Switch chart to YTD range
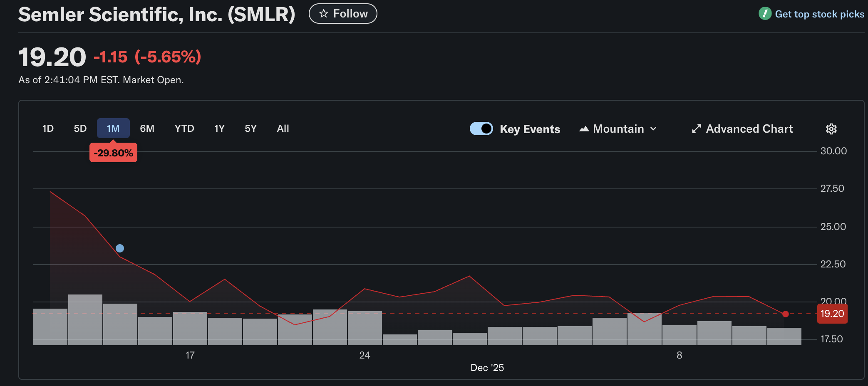Viewport: 868px width, 386px height. coord(184,129)
